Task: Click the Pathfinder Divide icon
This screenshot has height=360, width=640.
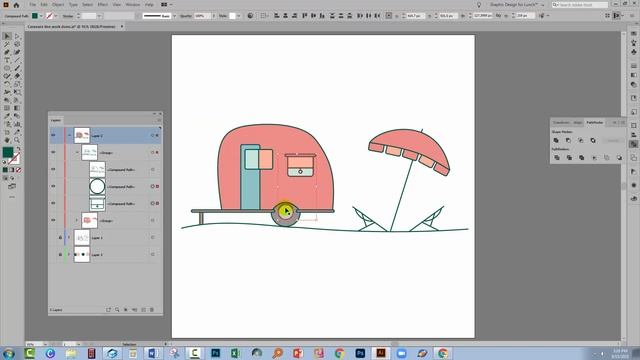Action: tap(557, 158)
